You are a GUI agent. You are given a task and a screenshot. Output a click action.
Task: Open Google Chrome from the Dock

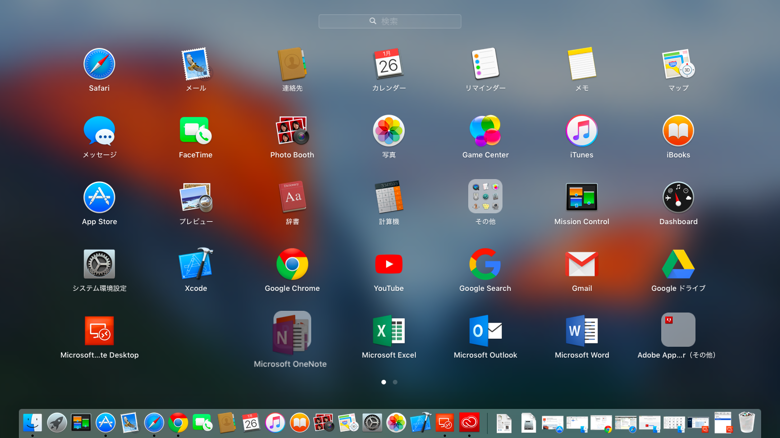(178, 423)
